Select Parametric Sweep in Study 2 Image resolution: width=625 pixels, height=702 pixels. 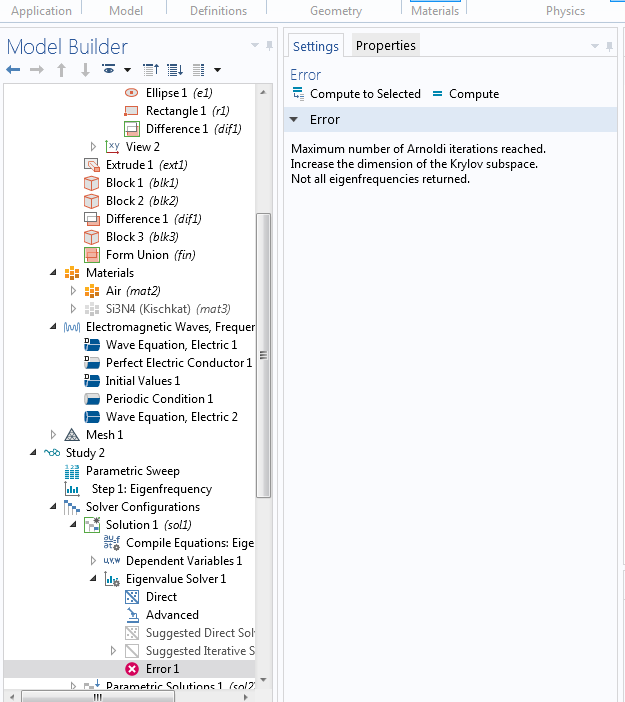point(132,471)
